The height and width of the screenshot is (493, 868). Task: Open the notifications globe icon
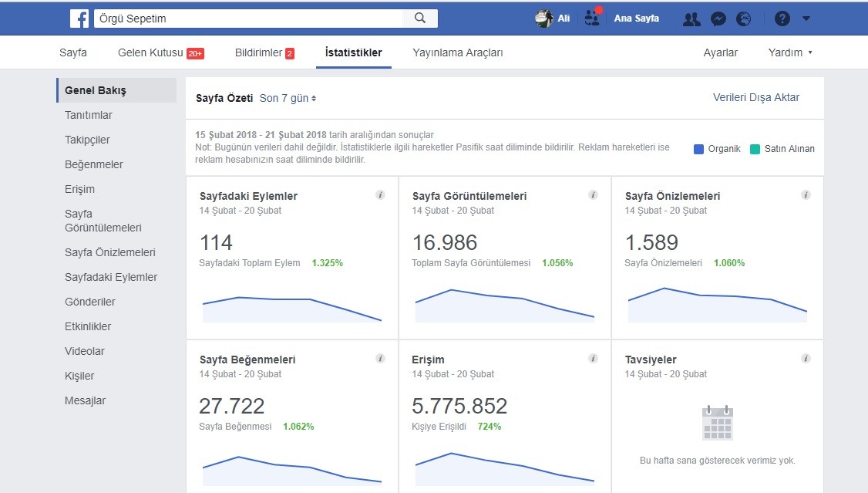(744, 19)
